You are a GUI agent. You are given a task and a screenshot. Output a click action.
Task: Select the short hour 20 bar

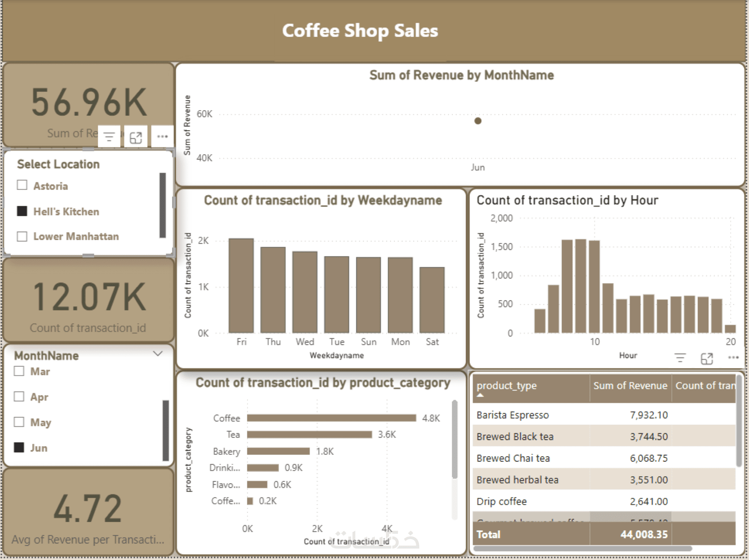click(730, 329)
